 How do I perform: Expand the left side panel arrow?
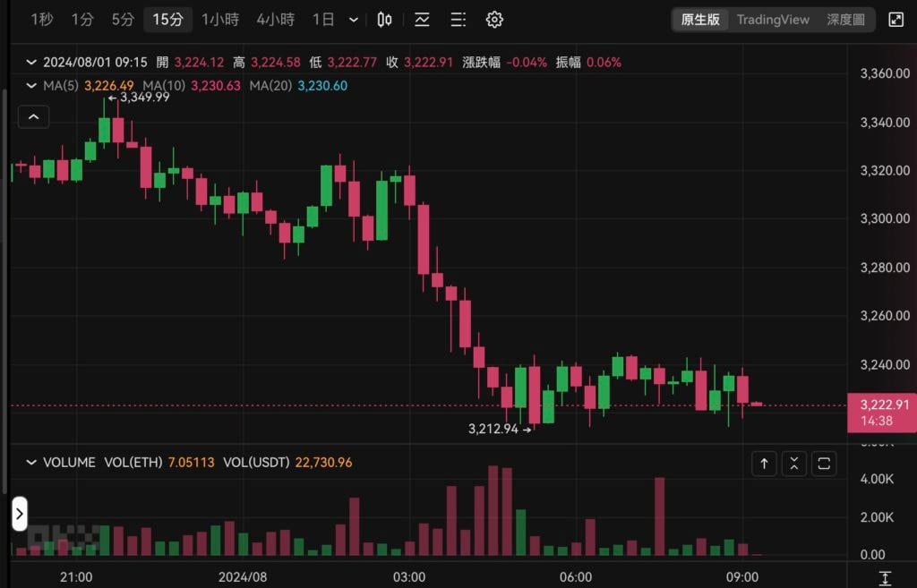click(x=19, y=515)
